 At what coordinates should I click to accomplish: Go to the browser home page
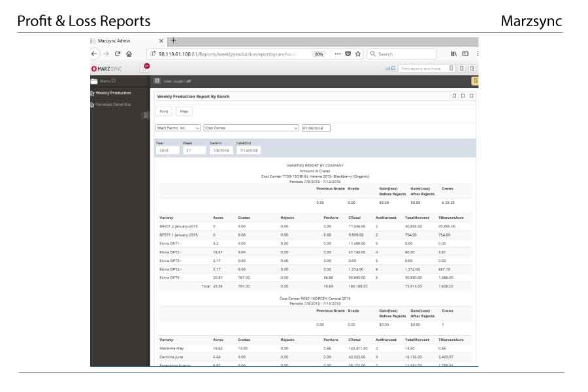(x=129, y=54)
